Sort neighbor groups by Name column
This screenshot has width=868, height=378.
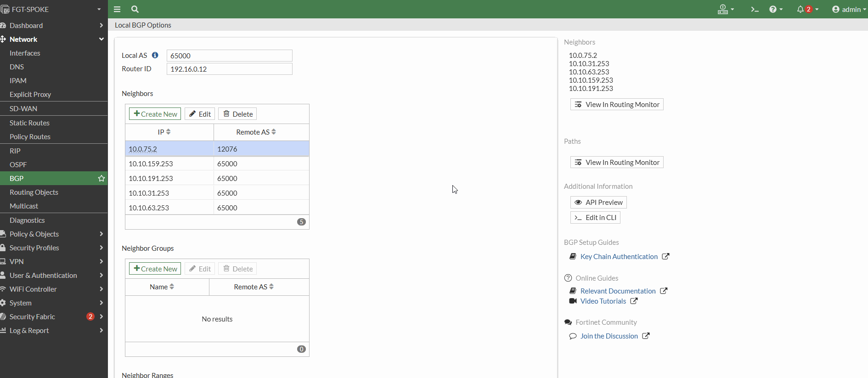click(162, 287)
